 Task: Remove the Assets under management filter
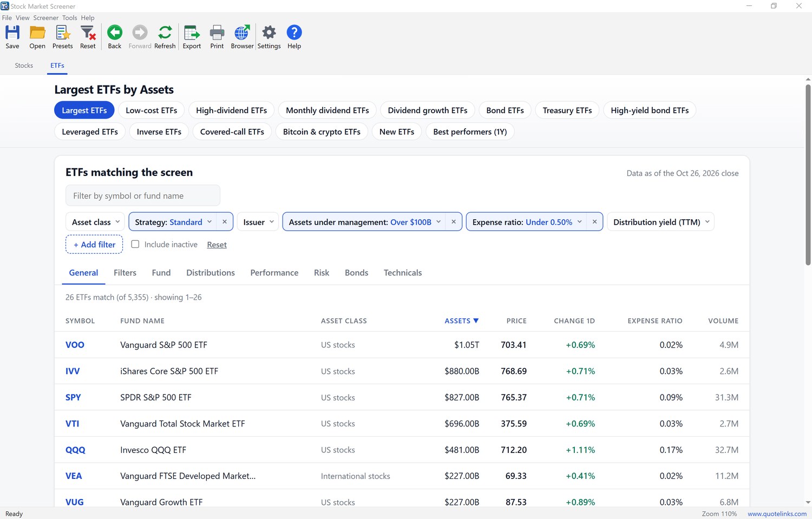click(454, 222)
